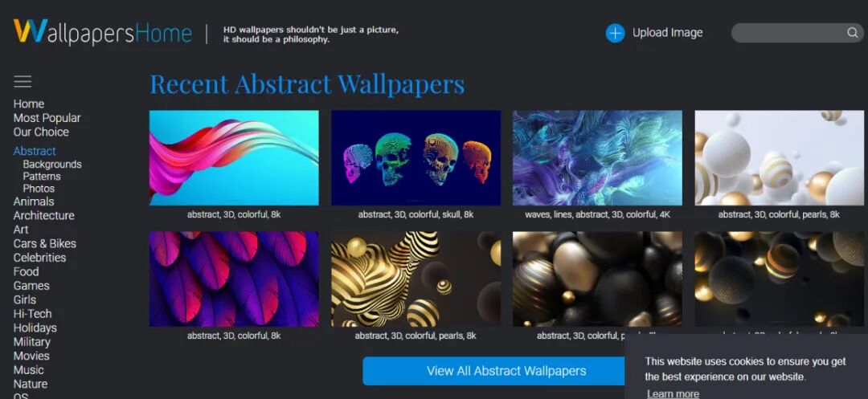Open the hamburger menu icon
Image resolution: width=868 pixels, height=399 pixels.
pyautogui.click(x=23, y=82)
